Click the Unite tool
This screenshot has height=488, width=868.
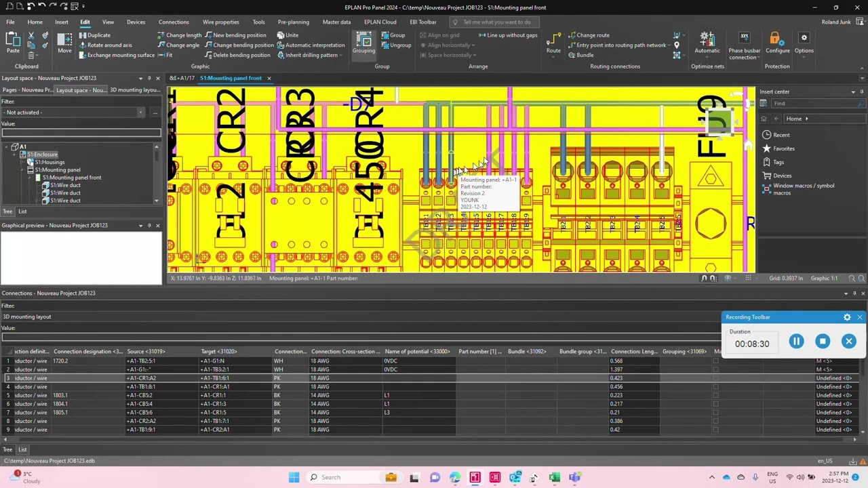tap(288, 35)
